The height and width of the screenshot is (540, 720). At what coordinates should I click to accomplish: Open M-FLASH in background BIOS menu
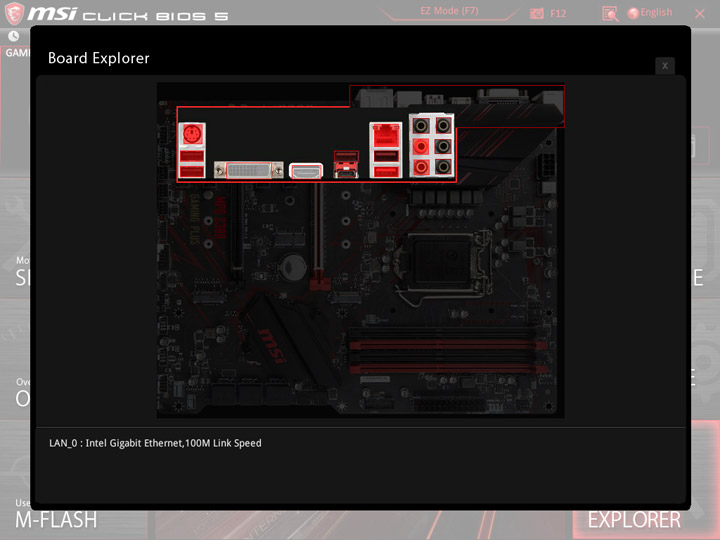(x=56, y=520)
